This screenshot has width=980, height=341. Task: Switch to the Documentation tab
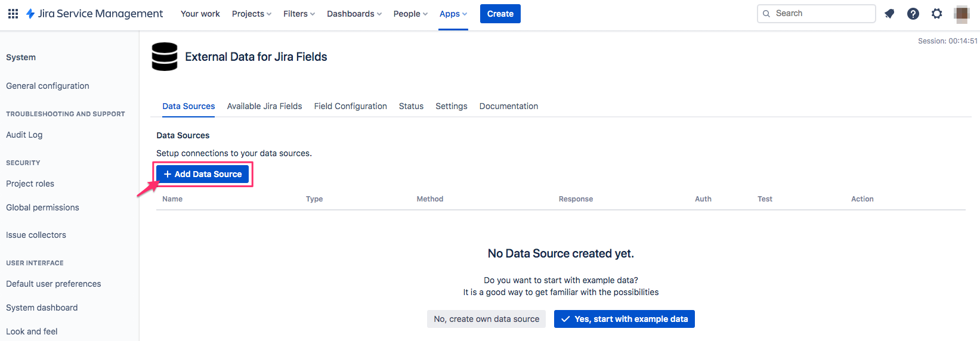click(509, 106)
